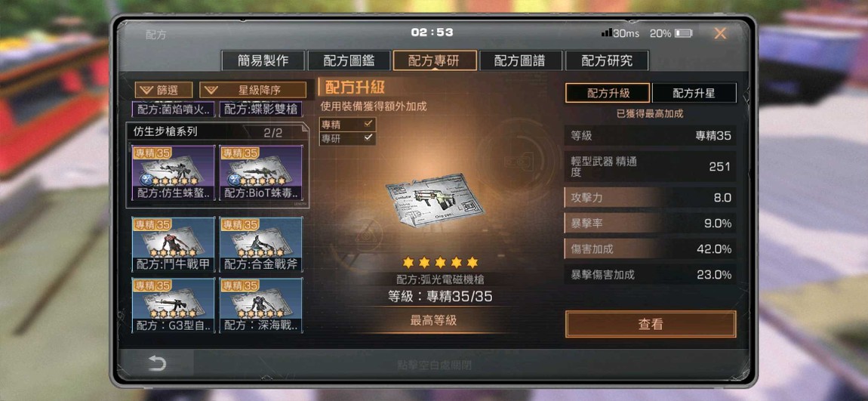The width and height of the screenshot is (868, 401).
Task: Select the 仿生蛛螯 rifle recipe card
Action: click(174, 174)
